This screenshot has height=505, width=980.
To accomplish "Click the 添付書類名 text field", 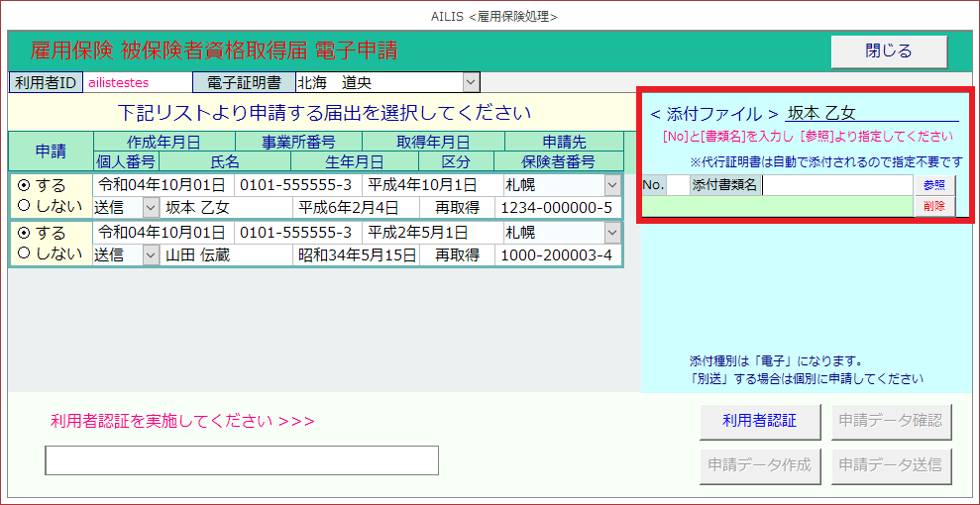I will 836,185.
